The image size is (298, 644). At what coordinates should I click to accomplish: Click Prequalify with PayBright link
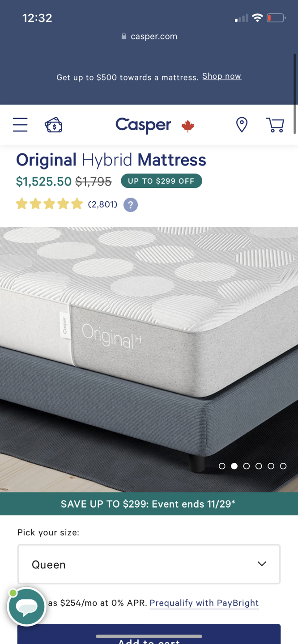point(204,603)
